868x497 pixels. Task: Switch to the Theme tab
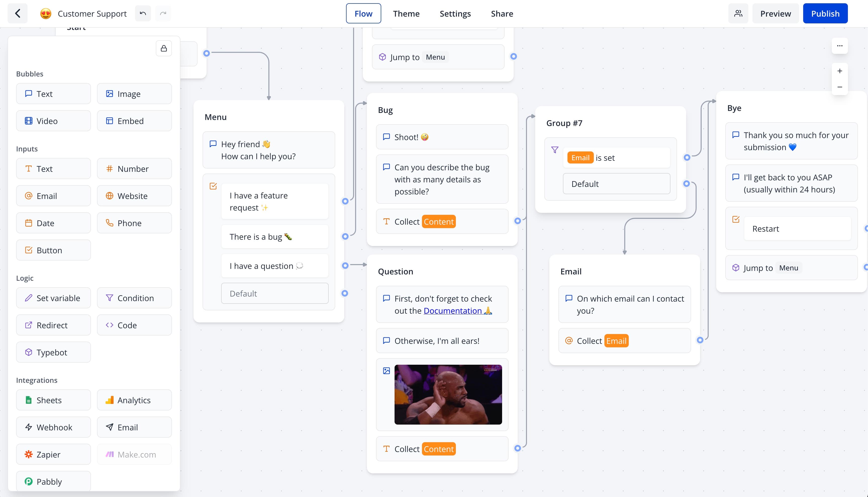(407, 13)
